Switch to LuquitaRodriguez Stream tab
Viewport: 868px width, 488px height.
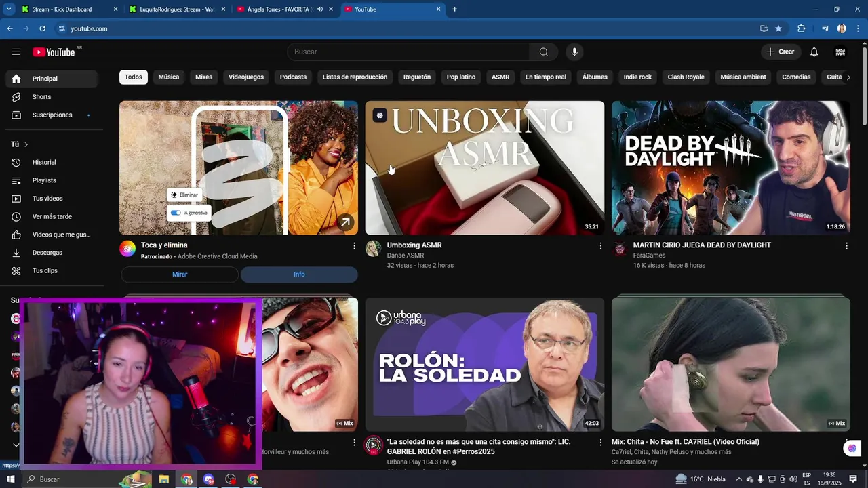(x=176, y=9)
